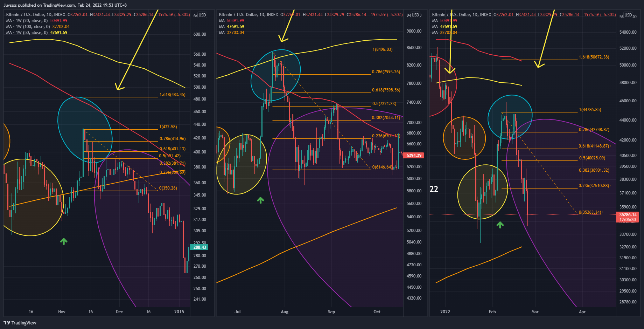Click Fib label '0.382(38901.32)' on right chart
This screenshot has height=329, width=644.
pos(594,170)
